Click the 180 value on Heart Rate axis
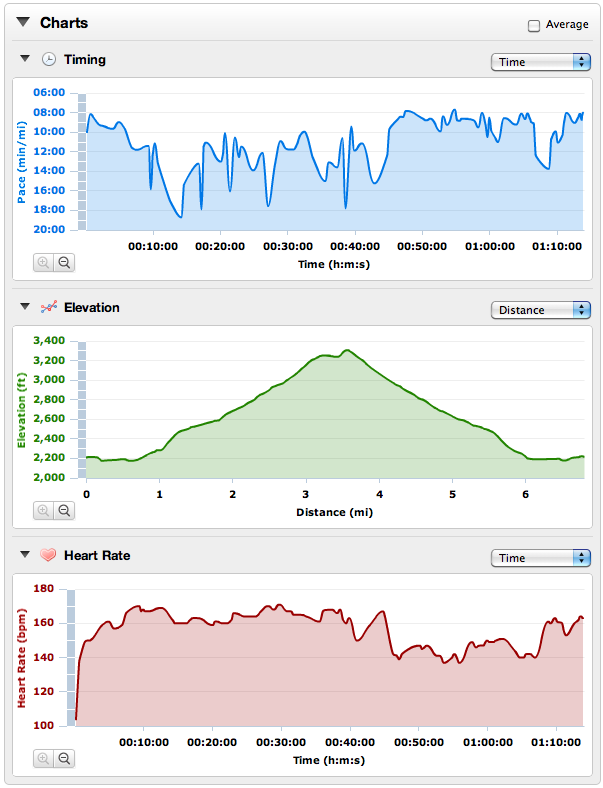Screen dimensions: 603x788 pyautogui.click(x=44, y=588)
